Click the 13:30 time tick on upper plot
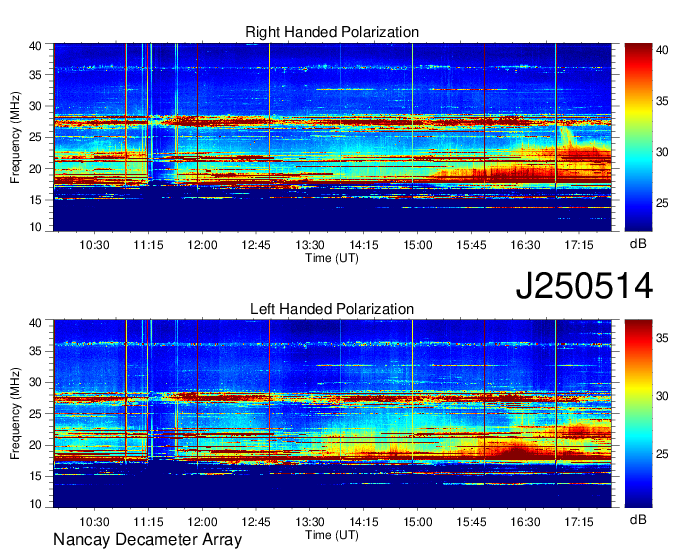This screenshot has width=680, height=552. [x=310, y=245]
